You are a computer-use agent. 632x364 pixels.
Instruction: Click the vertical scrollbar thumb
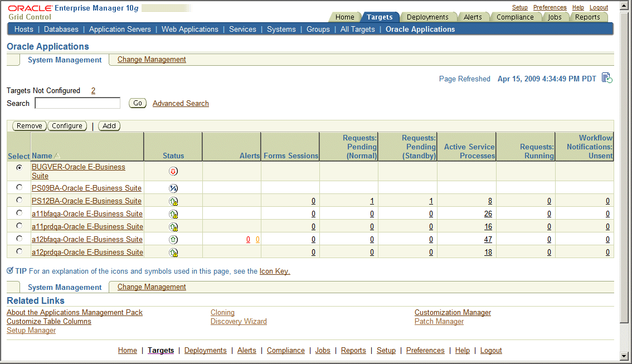(624, 167)
